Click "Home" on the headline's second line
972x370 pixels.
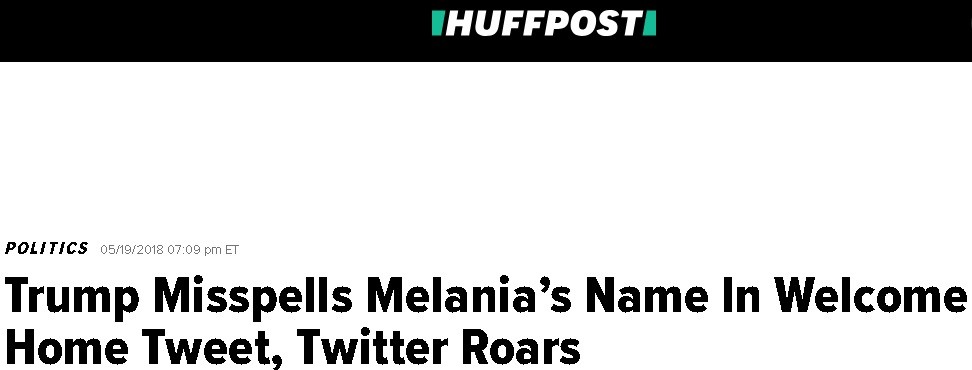(66, 347)
